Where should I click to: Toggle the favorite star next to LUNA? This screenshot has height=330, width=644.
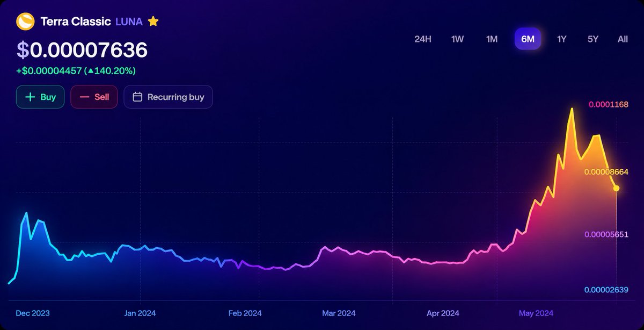pos(153,21)
